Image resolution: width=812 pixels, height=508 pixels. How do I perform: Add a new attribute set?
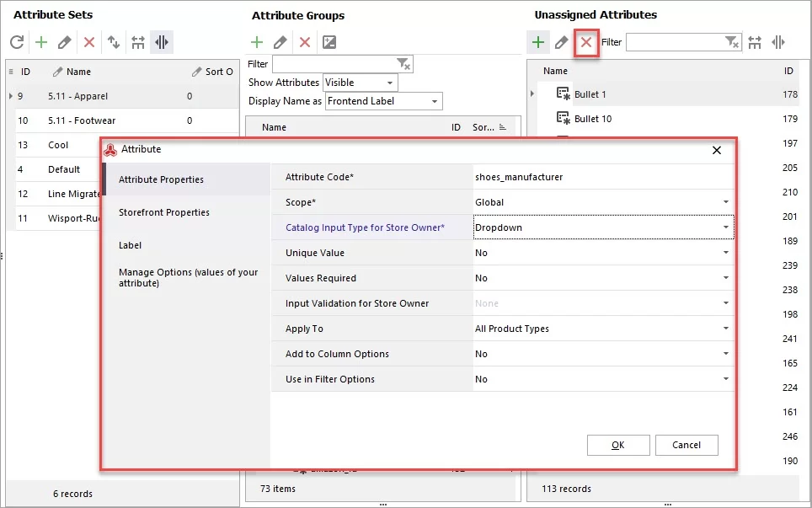(41, 42)
